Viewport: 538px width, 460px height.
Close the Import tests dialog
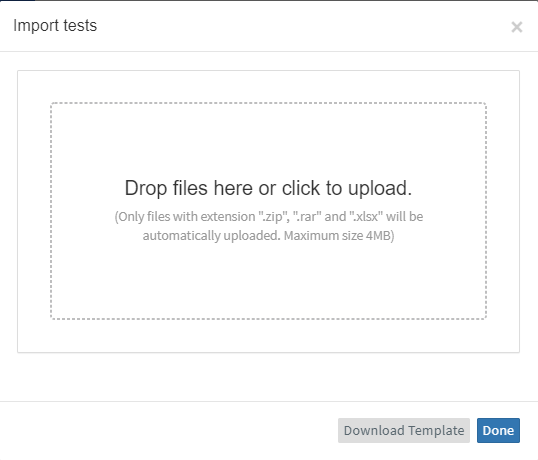[516, 27]
